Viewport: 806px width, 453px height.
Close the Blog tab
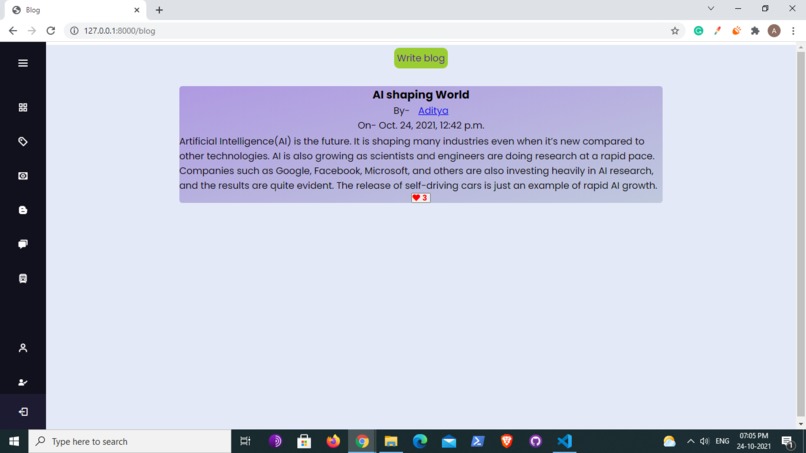(x=137, y=10)
